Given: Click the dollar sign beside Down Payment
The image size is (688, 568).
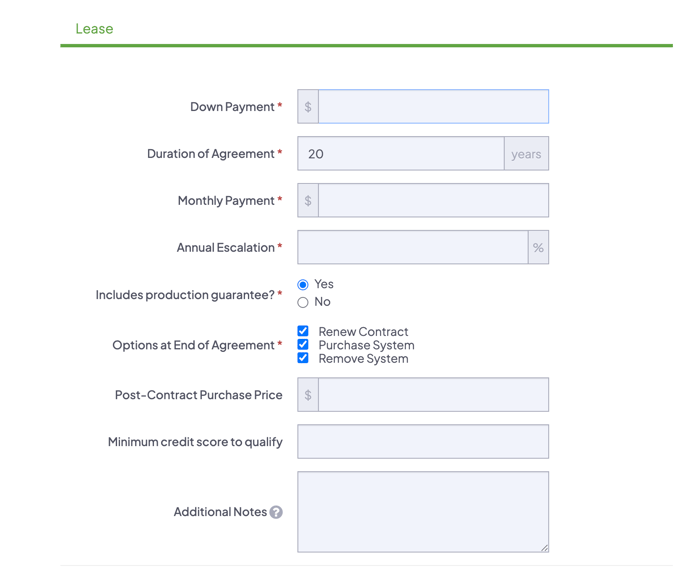Looking at the screenshot, I should [308, 107].
